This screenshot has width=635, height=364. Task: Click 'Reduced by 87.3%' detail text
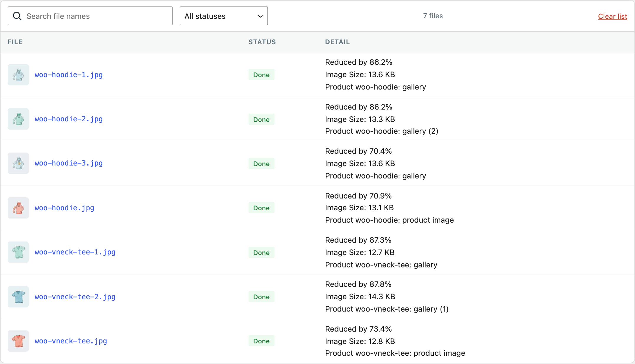click(358, 240)
